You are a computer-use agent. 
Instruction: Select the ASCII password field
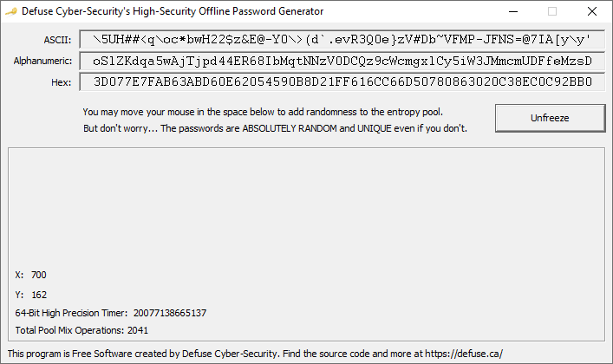[342, 40]
